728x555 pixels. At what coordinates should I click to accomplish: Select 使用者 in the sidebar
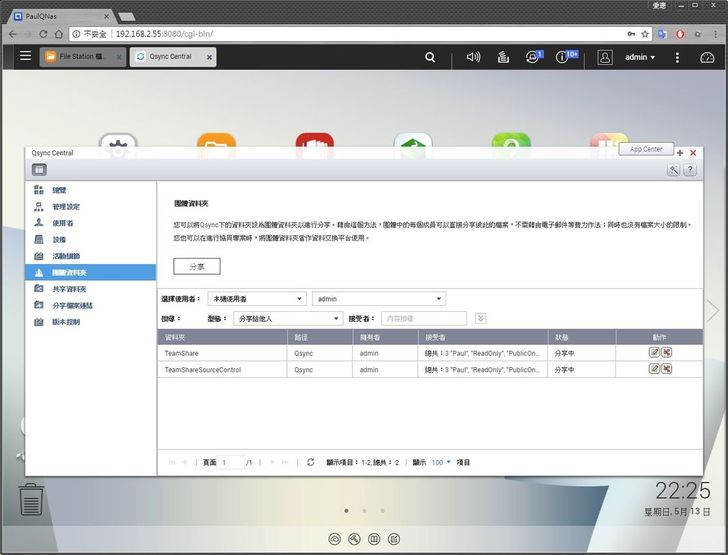point(63,223)
